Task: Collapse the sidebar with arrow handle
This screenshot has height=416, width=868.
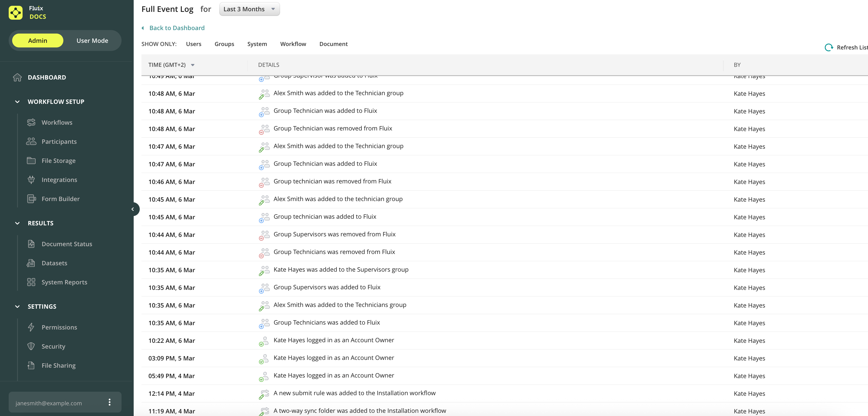Action: pyautogui.click(x=133, y=209)
